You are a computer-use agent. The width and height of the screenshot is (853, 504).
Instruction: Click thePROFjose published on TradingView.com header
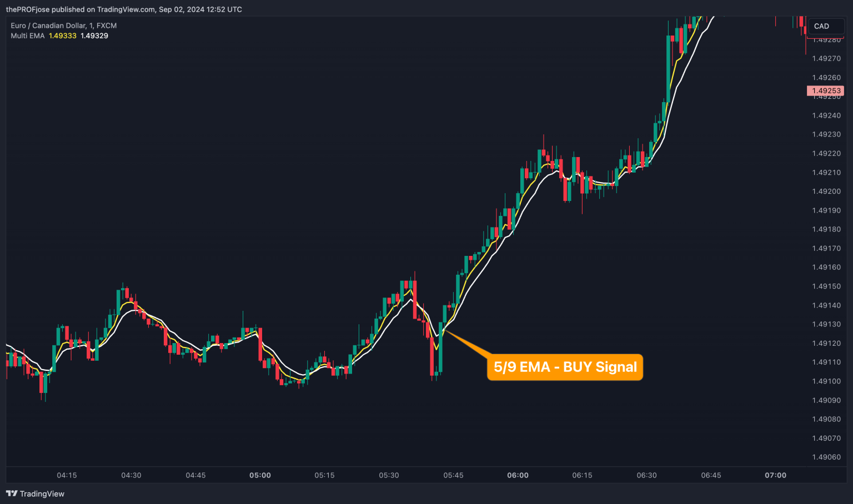[123, 9]
